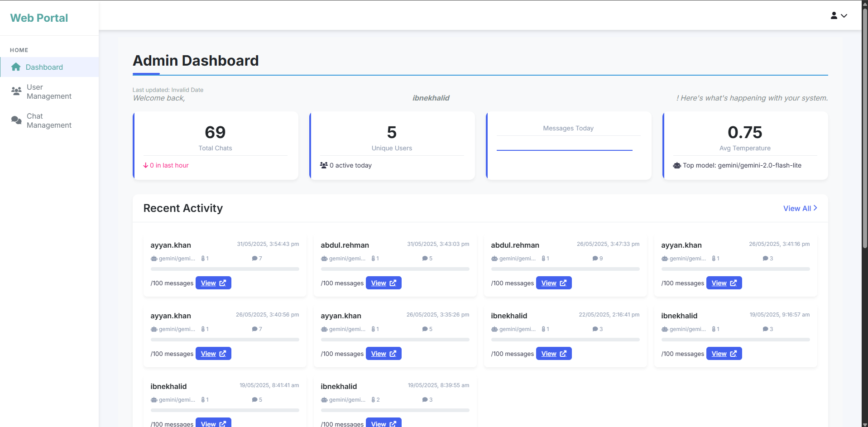This screenshot has width=868, height=427.
Task: View ayyan.khan chat from 31/05/2025 3:54:43 pm
Action: [213, 283]
